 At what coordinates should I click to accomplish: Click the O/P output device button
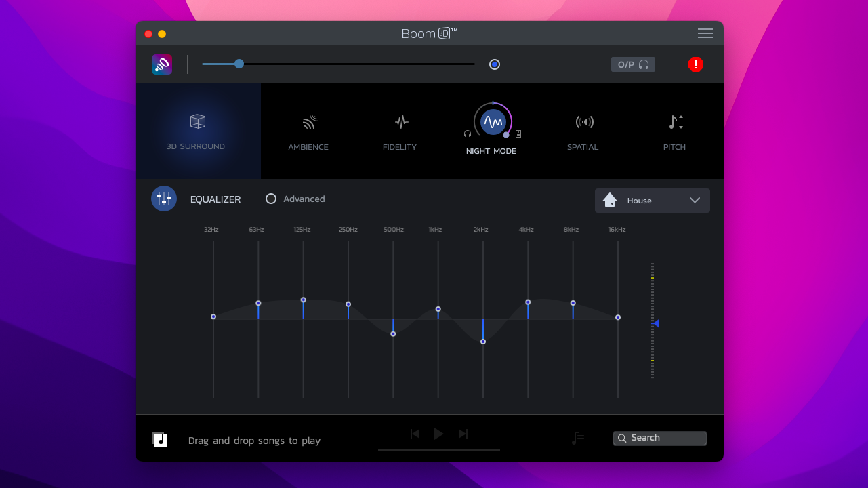click(x=633, y=64)
